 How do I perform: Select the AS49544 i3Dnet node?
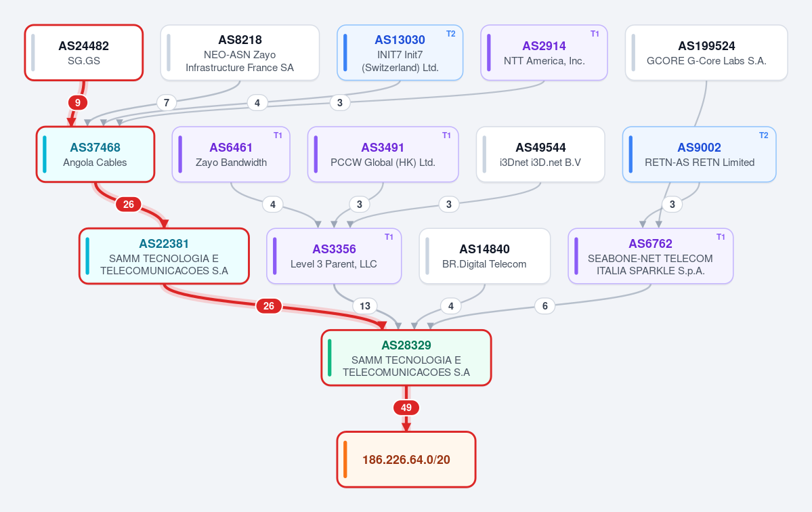click(x=540, y=154)
